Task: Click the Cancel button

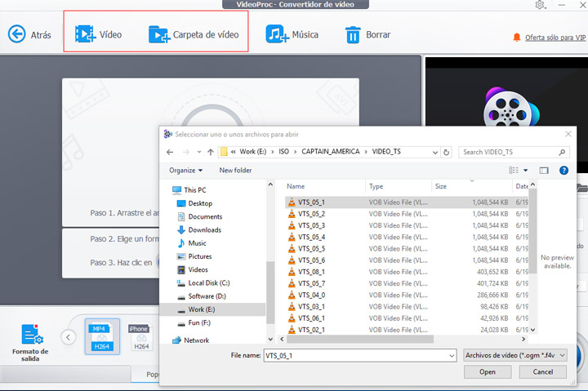Action: [x=542, y=372]
